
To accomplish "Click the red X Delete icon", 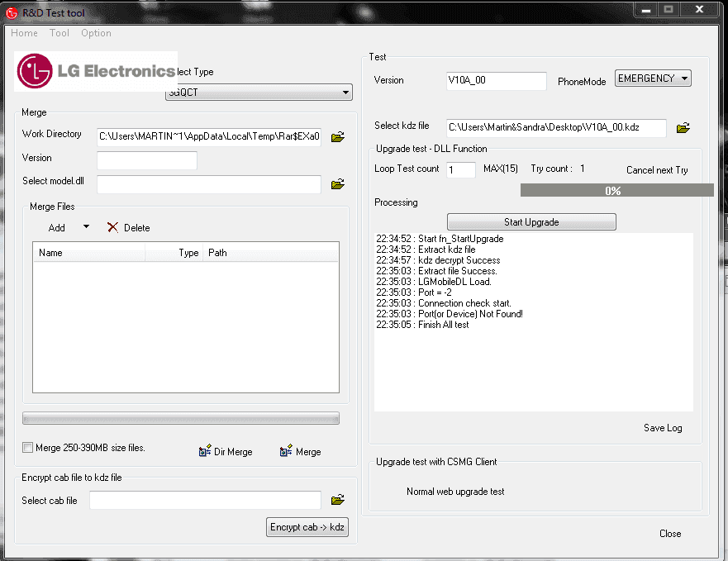I will (x=112, y=227).
